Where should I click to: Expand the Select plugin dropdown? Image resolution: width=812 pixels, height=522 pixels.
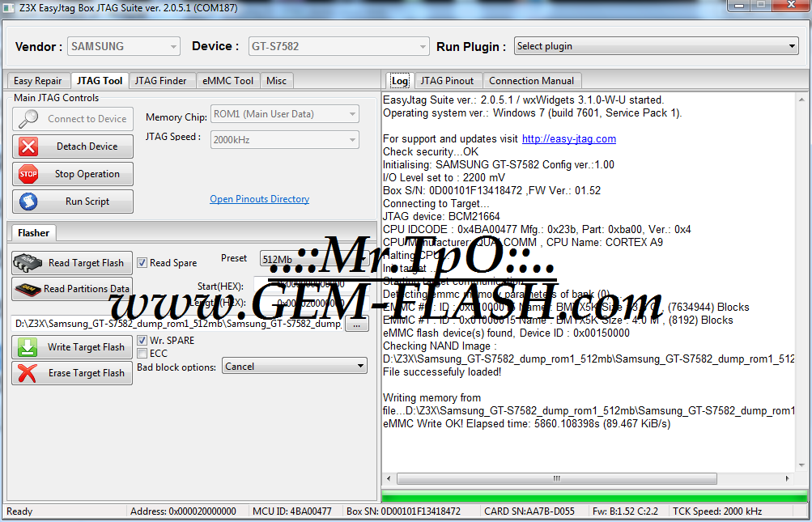(x=656, y=46)
